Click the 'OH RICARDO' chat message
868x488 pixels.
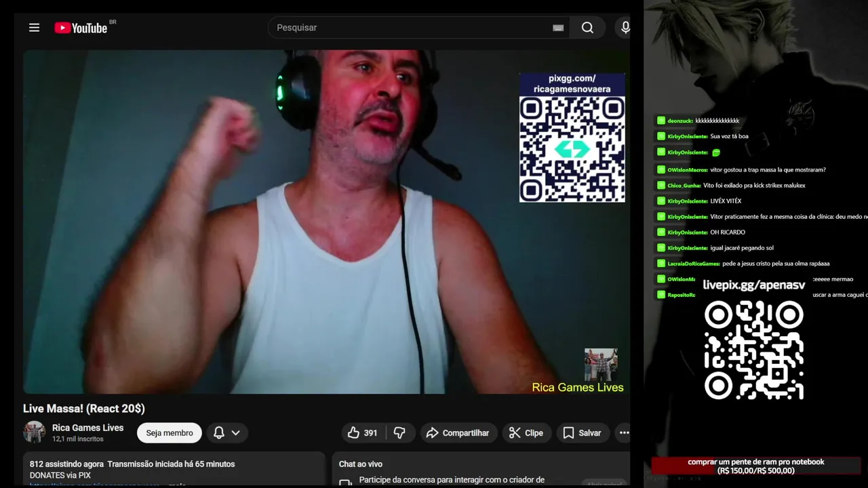[x=728, y=232]
